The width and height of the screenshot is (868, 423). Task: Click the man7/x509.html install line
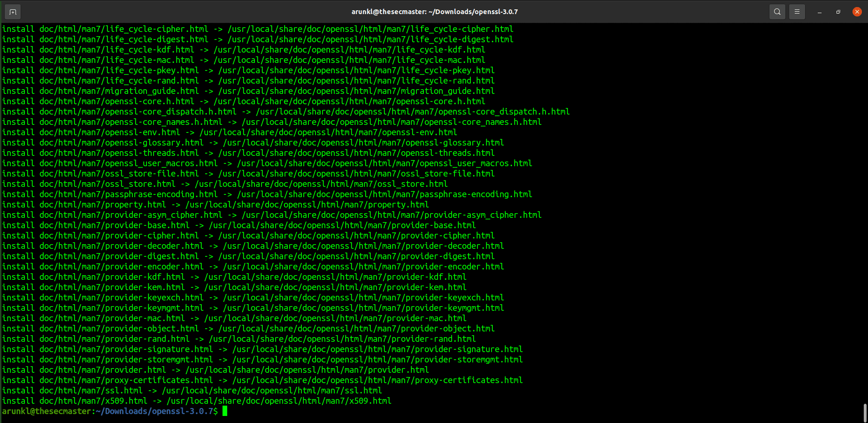tap(197, 401)
